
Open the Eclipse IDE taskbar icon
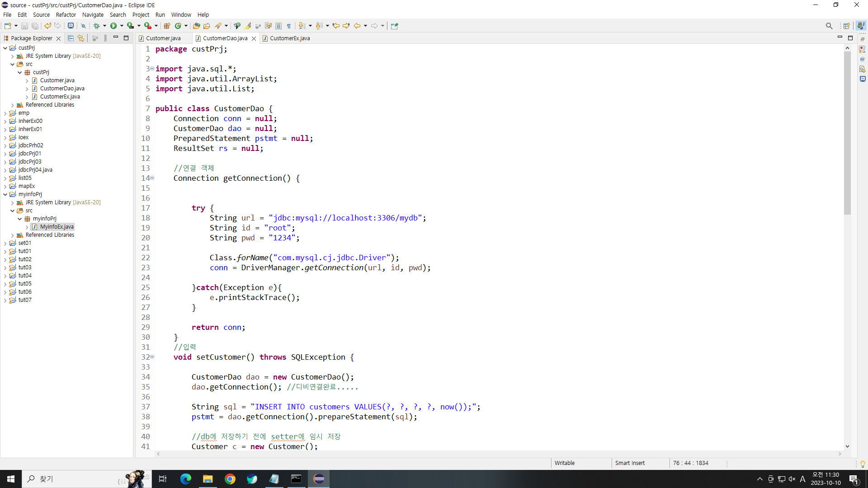(x=319, y=479)
